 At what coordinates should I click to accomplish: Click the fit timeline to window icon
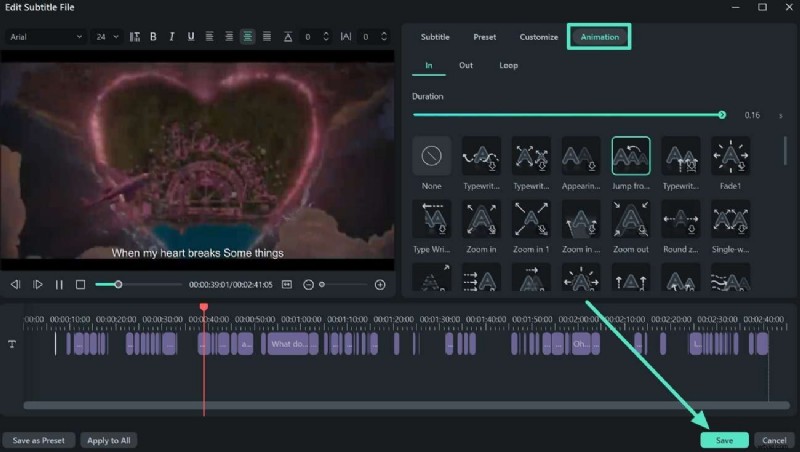pos(287,285)
